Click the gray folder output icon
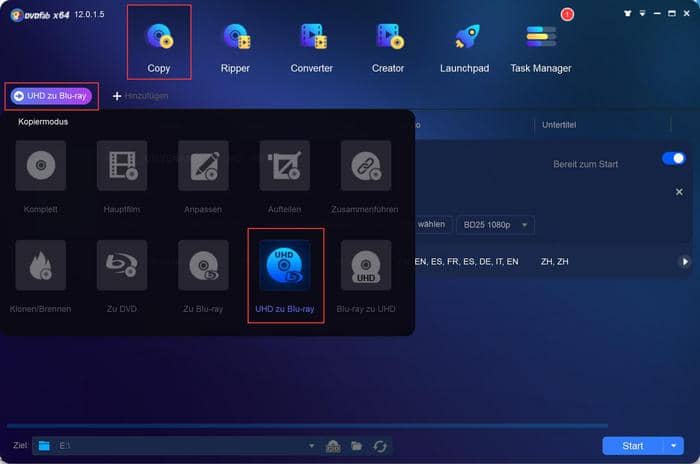 (356, 446)
